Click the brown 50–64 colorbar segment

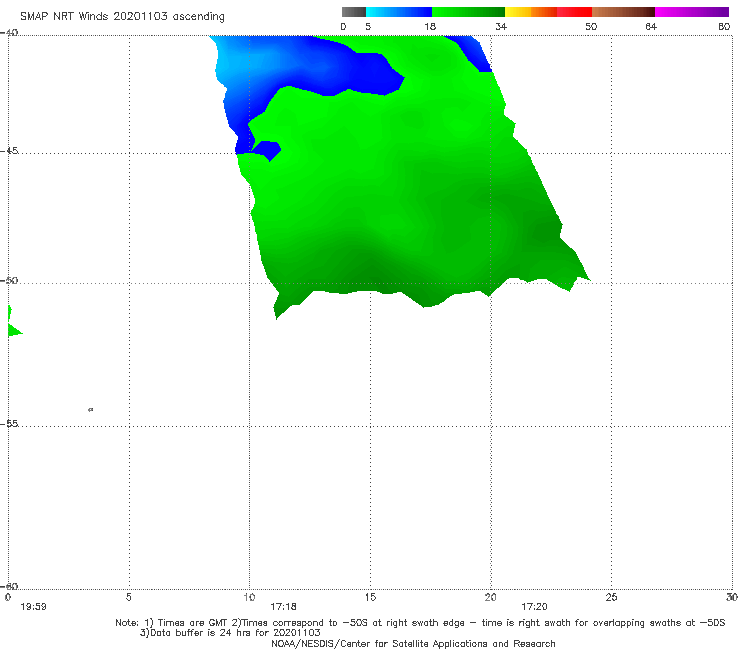623,12
